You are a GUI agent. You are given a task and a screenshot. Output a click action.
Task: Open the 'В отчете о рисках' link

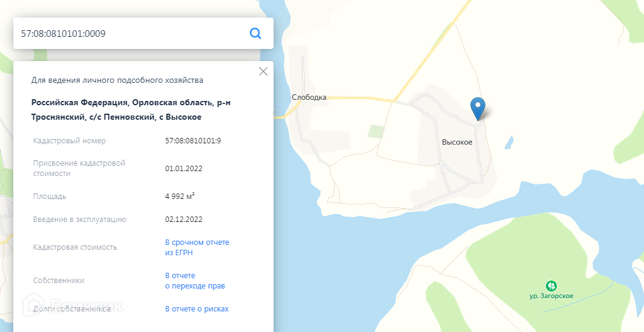click(197, 309)
